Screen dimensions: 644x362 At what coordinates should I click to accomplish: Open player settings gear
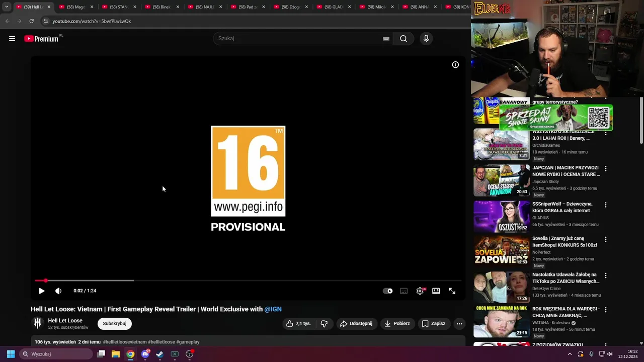[420, 291]
